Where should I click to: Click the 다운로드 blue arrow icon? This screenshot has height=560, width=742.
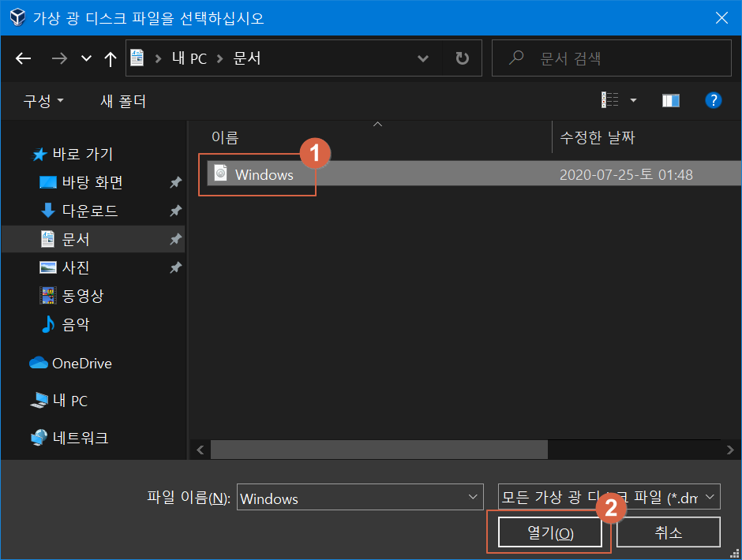pyautogui.click(x=48, y=211)
